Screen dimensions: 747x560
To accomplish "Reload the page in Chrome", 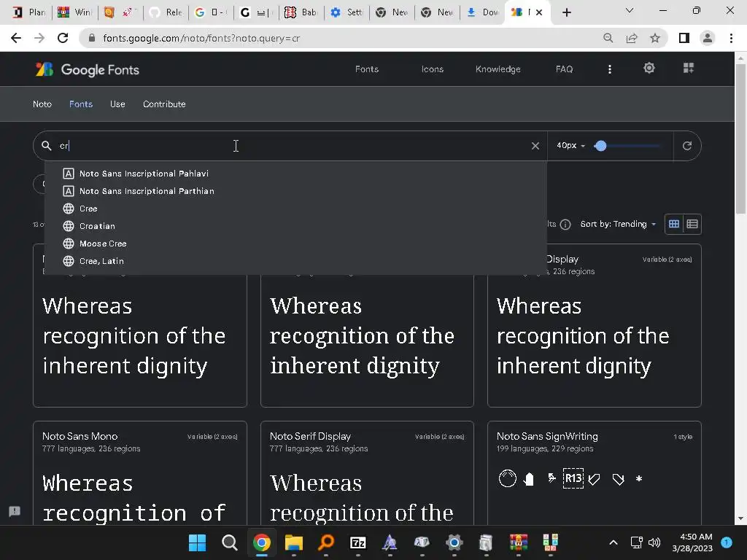I will 63,38.
